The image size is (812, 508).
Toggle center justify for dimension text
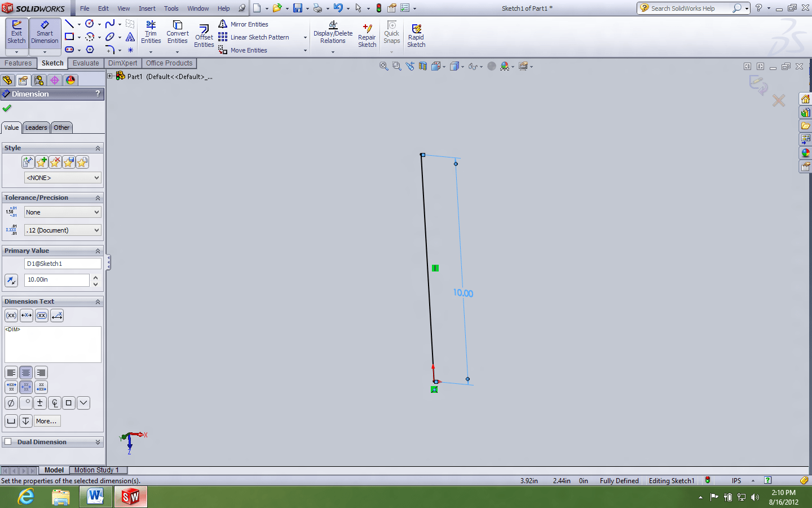(26, 373)
